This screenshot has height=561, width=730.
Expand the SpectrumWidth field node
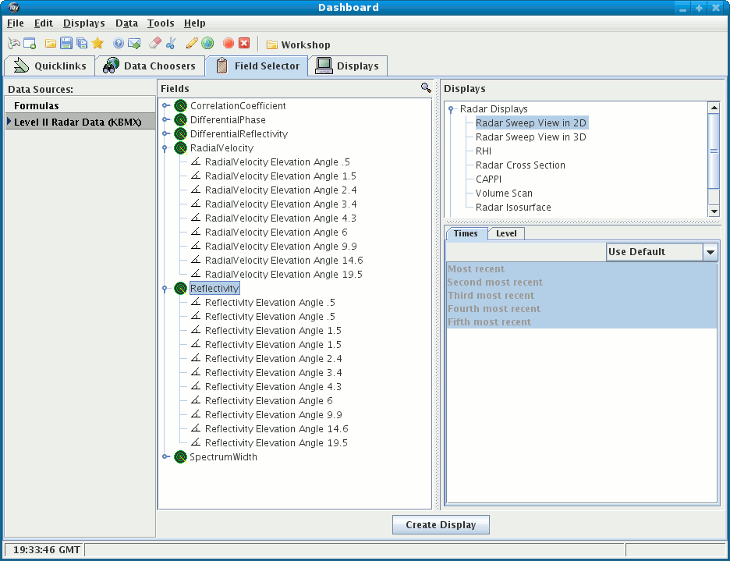coord(166,457)
